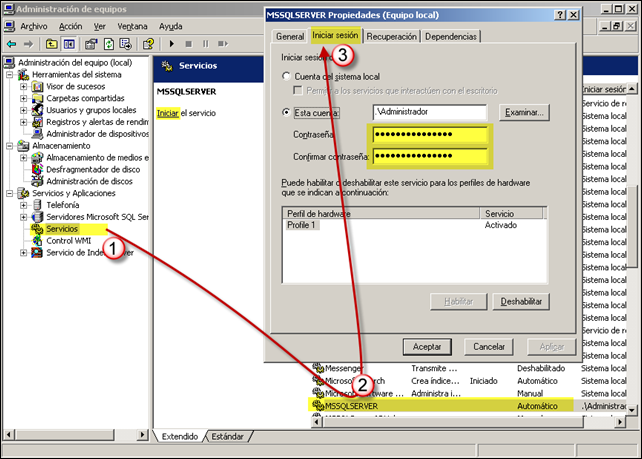Select Profile 1 hardware profile row
The image size is (642, 459).
[414, 225]
